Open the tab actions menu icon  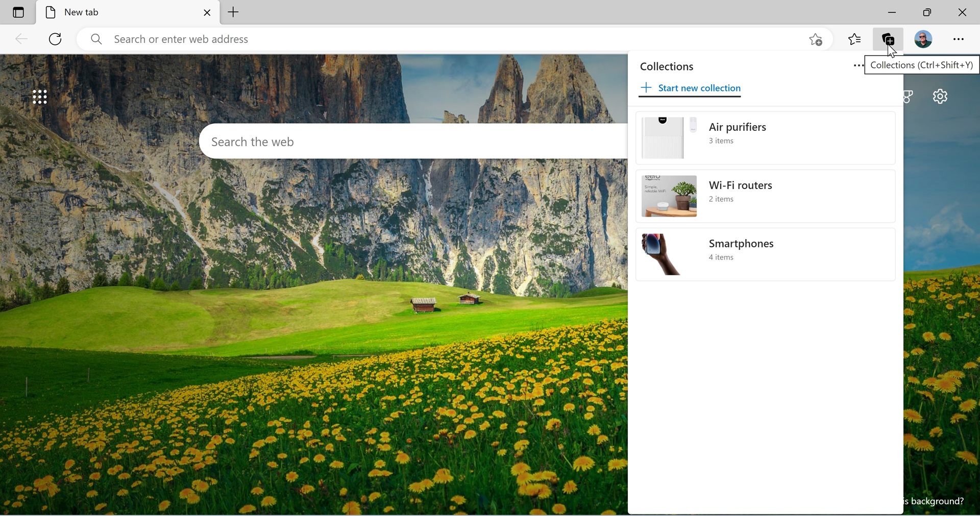point(18,12)
